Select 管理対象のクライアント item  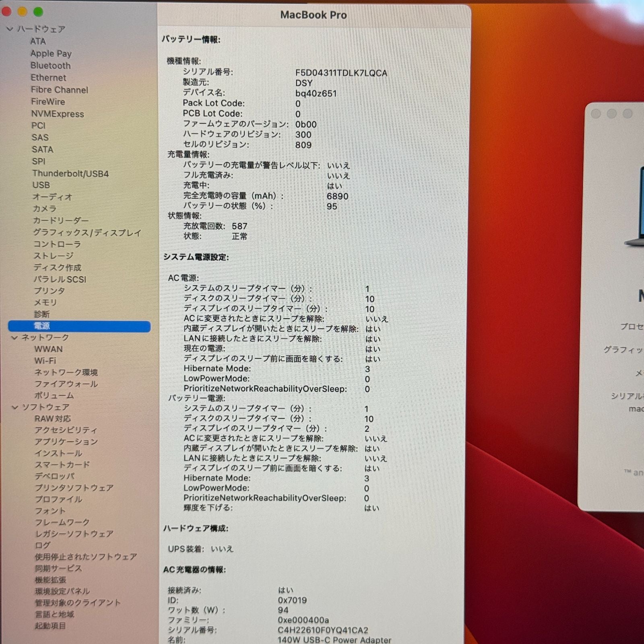coord(78,603)
